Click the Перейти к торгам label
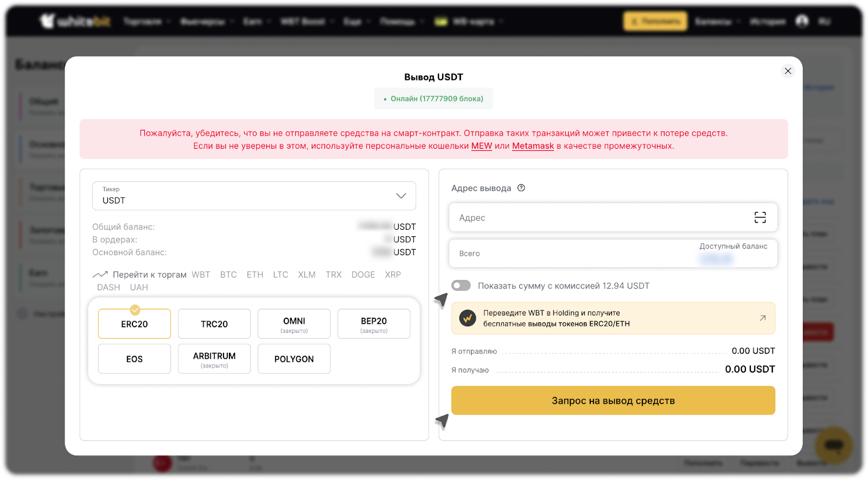The height and width of the screenshot is (480, 868). click(x=150, y=275)
